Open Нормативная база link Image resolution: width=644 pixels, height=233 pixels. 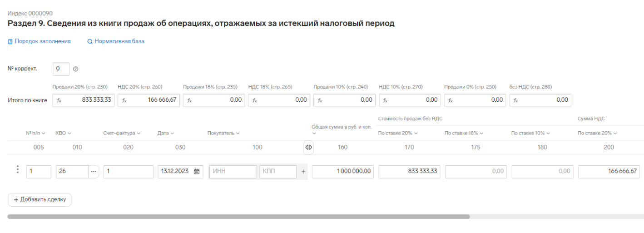116,41
